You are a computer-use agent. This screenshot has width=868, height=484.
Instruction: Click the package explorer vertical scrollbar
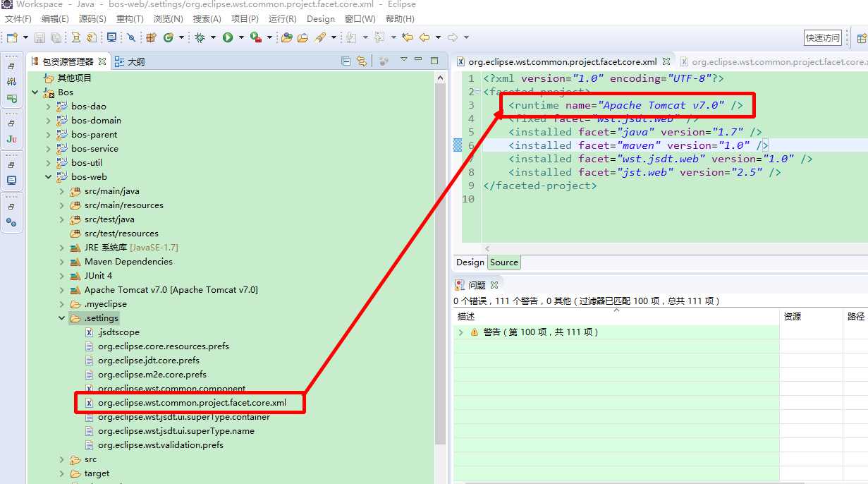click(440, 261)
